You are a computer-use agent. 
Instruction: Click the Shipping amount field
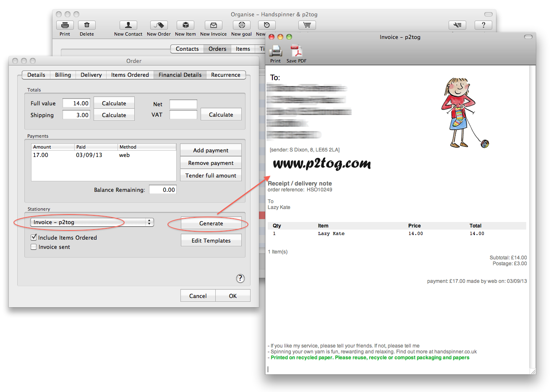point(76,115)
